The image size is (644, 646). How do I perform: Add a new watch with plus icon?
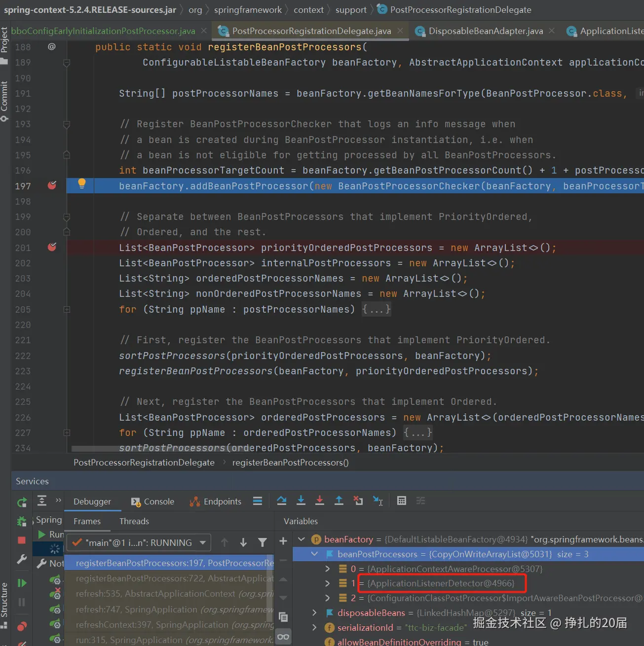pyautogui.click(x=283, y=541)
